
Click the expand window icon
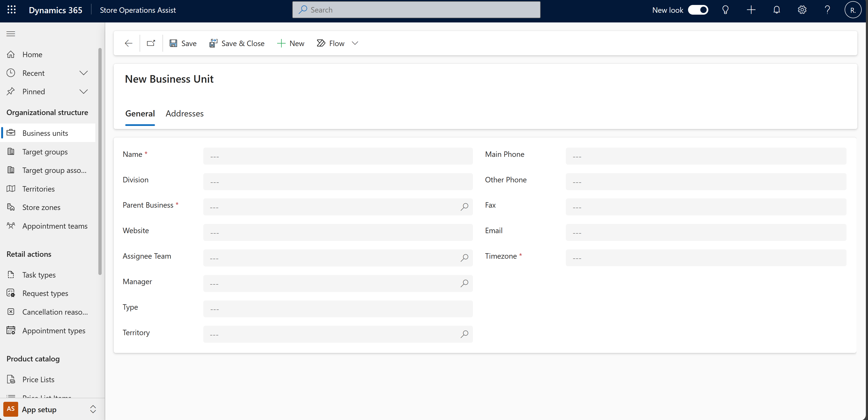[151, 43]
